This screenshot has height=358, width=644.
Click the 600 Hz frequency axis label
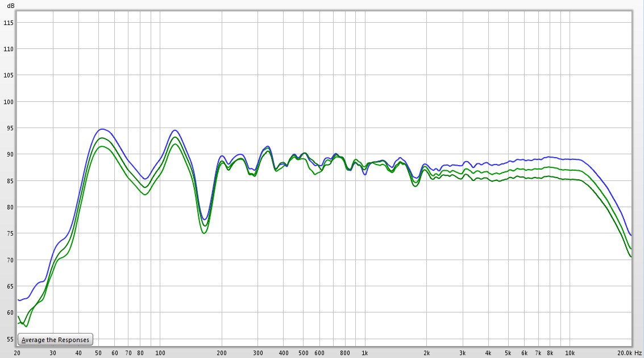319,353
